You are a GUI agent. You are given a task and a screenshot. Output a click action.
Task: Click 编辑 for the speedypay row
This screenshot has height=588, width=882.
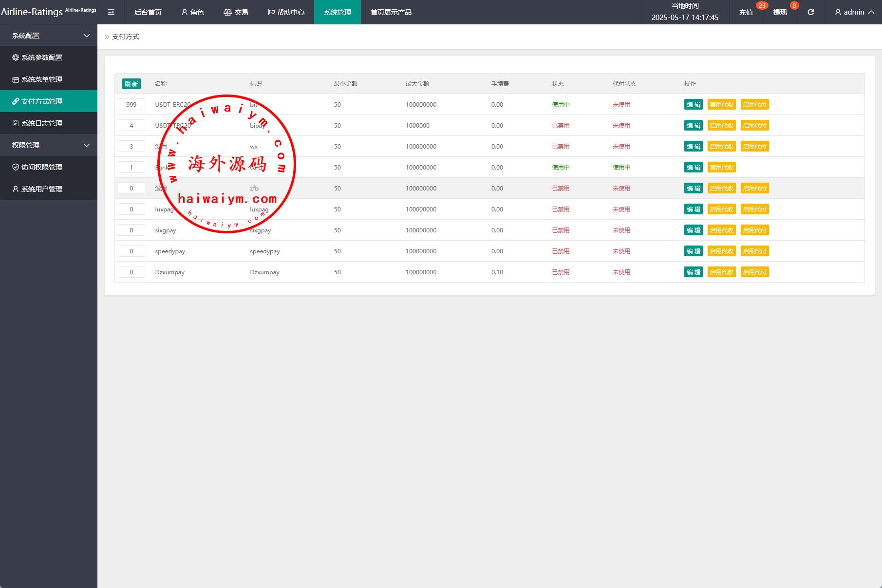click(693, 251)
